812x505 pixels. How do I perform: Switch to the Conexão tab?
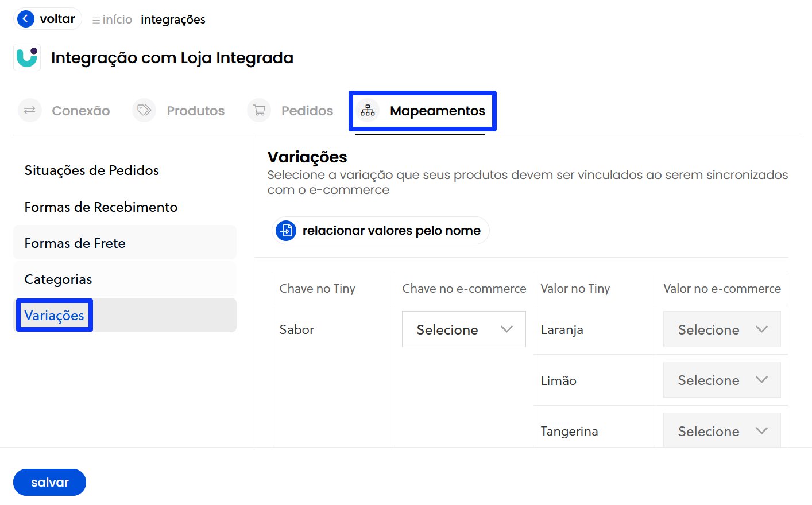64,111
